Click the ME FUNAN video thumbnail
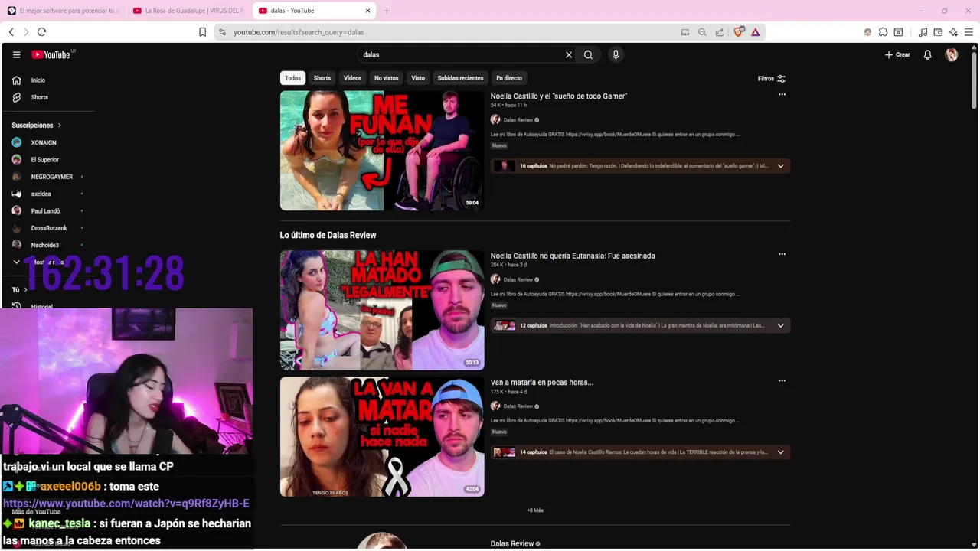 tap(382, 151)
